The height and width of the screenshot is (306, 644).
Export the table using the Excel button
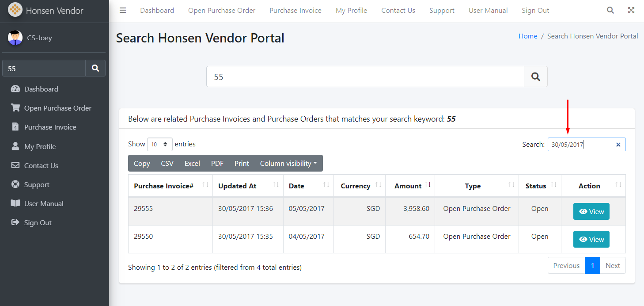192,163
